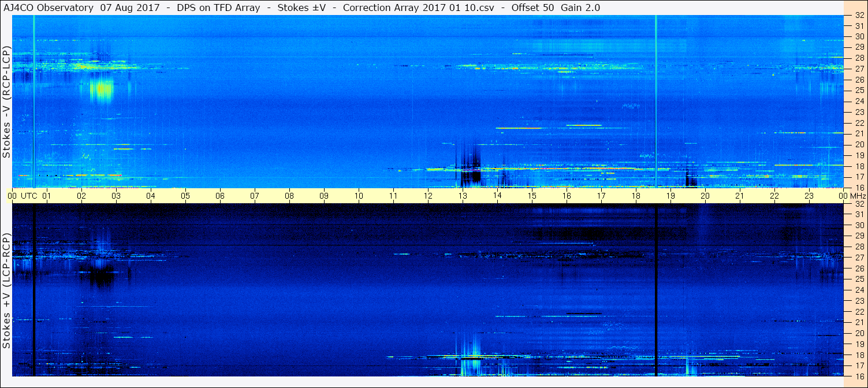Select the 21 hour mark on UTC time axis
868x388 pixels.
[x=740, y=196]
